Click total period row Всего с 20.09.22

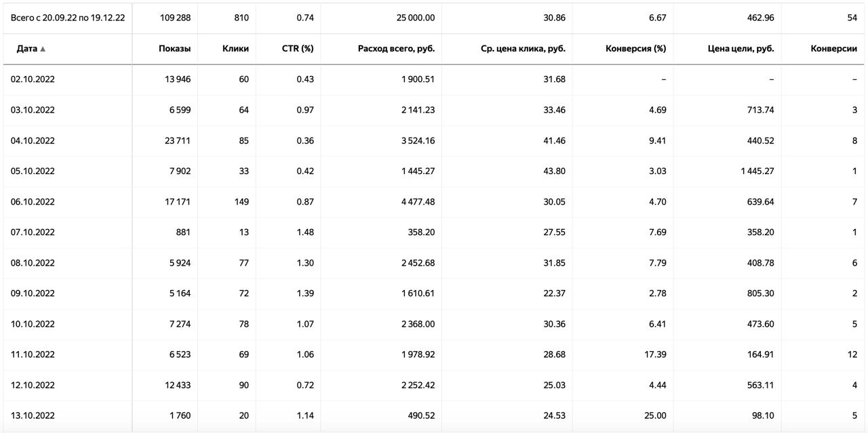(x=68, y=18)
